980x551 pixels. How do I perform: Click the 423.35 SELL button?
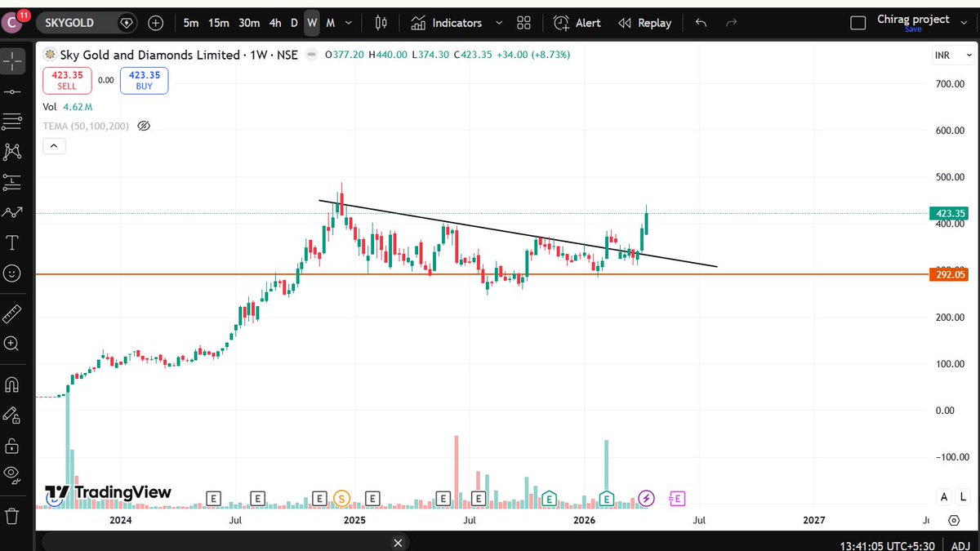[x=67, y=80]
